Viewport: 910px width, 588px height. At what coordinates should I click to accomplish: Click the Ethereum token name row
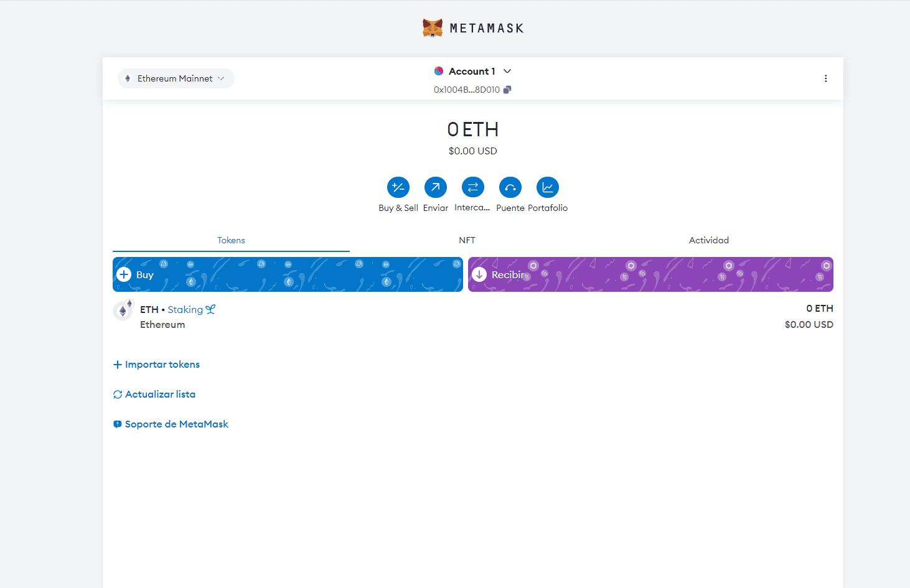162,325
